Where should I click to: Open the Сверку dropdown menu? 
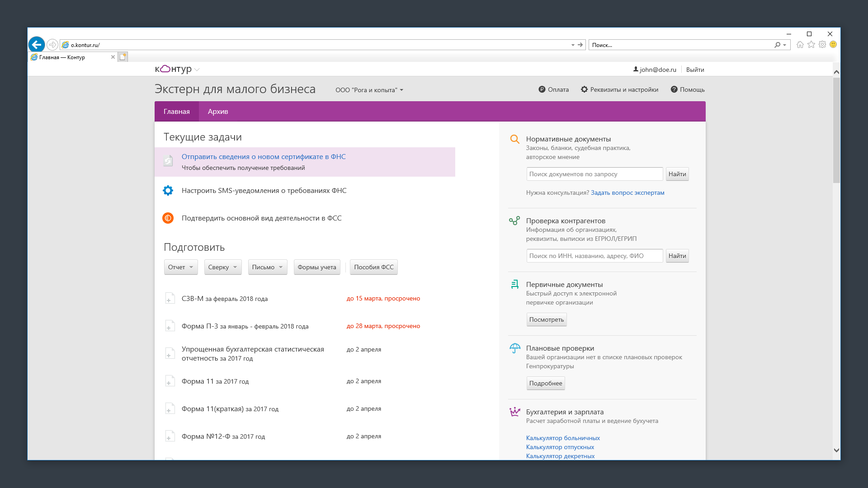(x=222, y=267)
